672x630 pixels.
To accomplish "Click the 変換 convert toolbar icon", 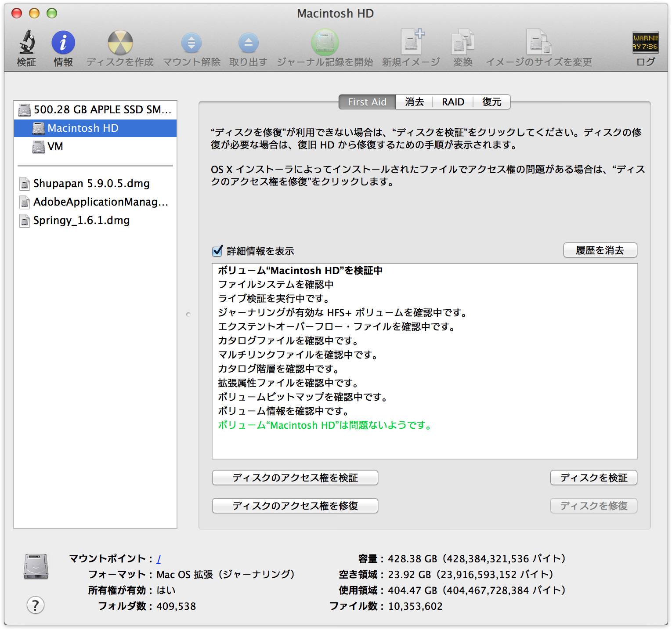I will [462, 43].
